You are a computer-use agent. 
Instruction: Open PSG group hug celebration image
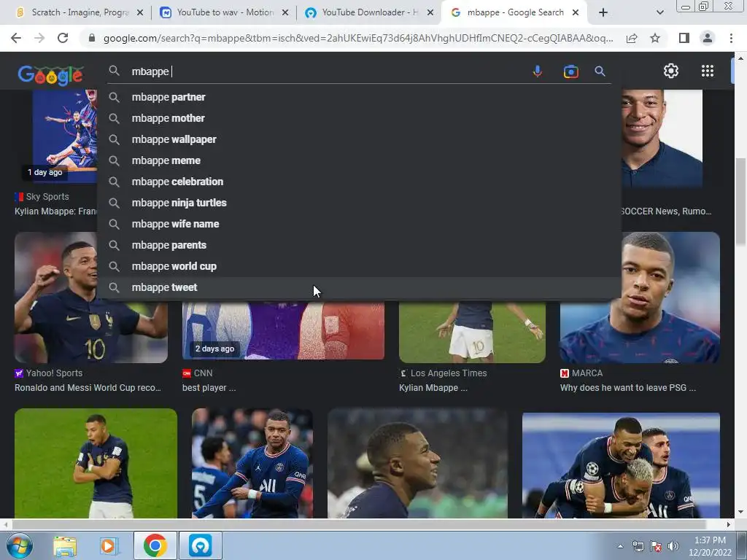click(621, 465)
